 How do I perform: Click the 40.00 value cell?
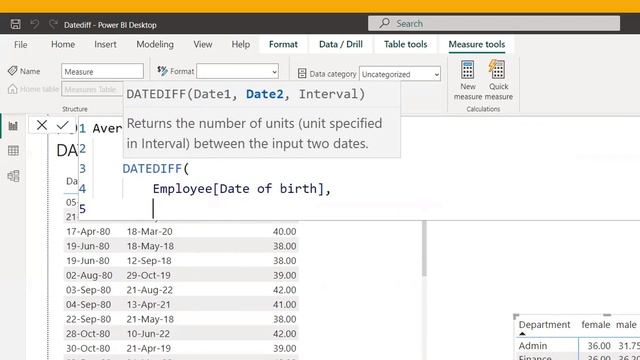284,231
